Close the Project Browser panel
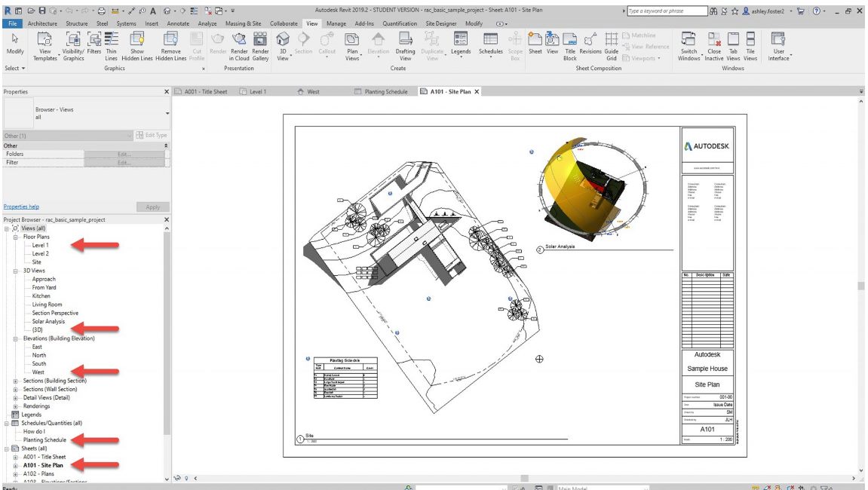 click(167, 220)
